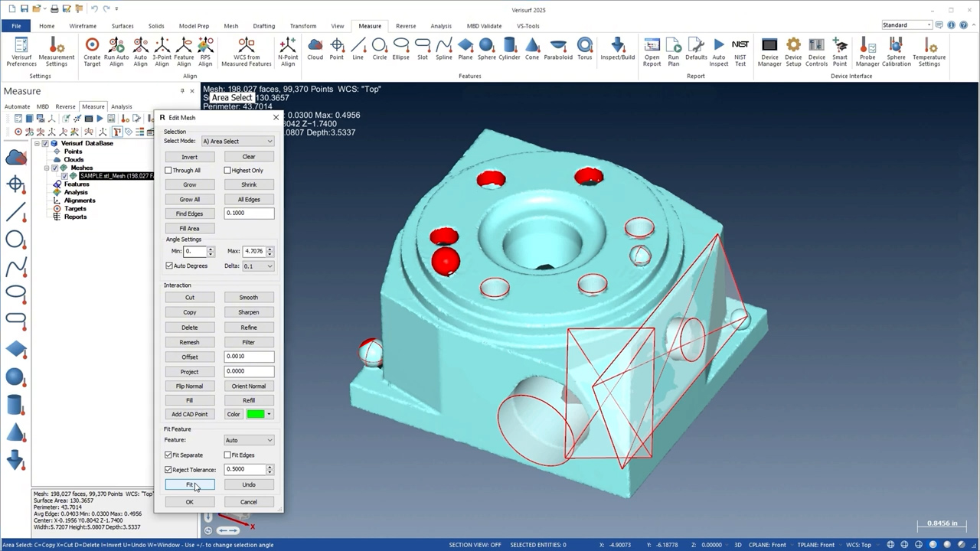980x551 pixels.
Task: Measure a Sphere feature
Action: [486, 49]
